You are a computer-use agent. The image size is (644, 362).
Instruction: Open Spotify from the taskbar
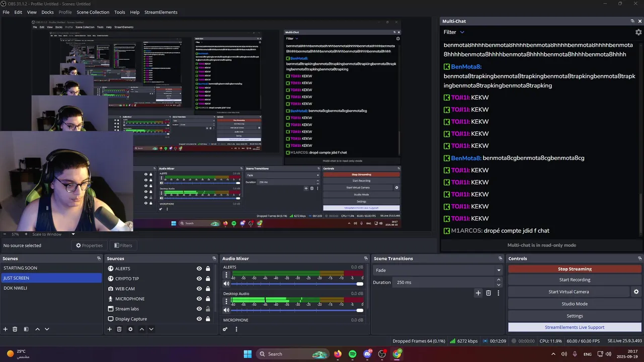click(352, 354)
